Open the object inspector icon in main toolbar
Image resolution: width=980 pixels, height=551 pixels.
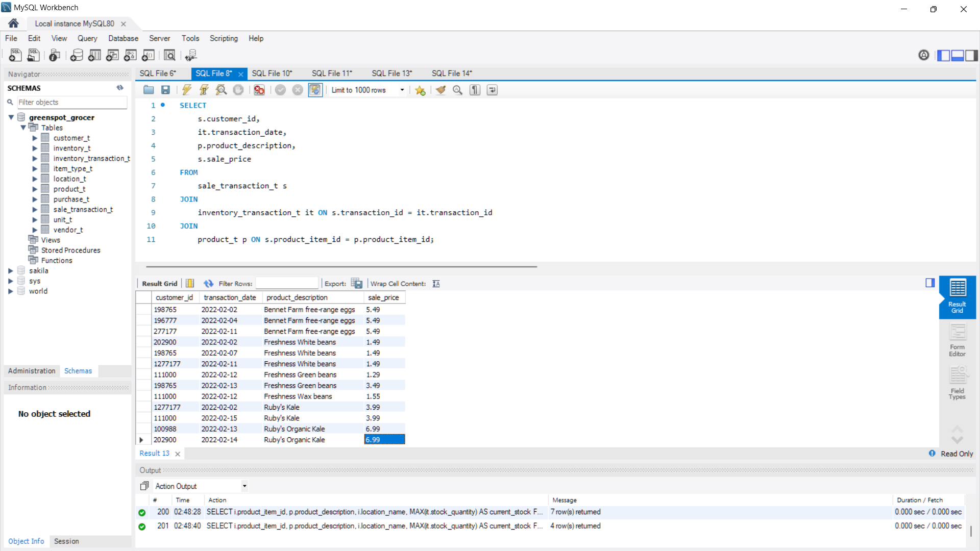(x=55, y=55)
